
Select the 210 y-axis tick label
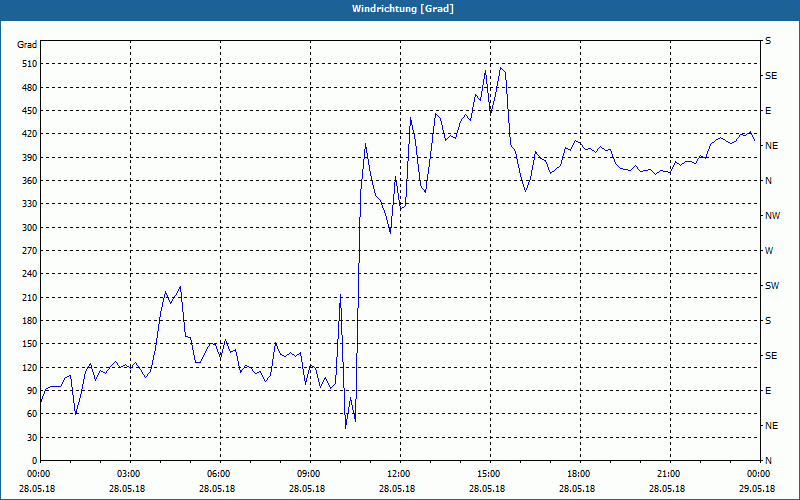[30, 297]
